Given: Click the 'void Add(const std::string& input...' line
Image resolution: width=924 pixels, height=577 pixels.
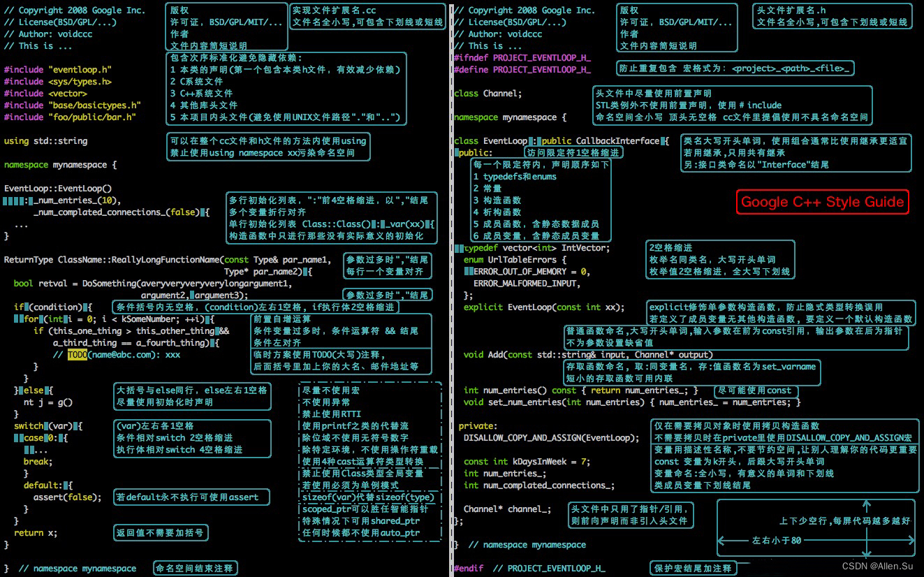Looking at the screenshot, I should (589, 355).
